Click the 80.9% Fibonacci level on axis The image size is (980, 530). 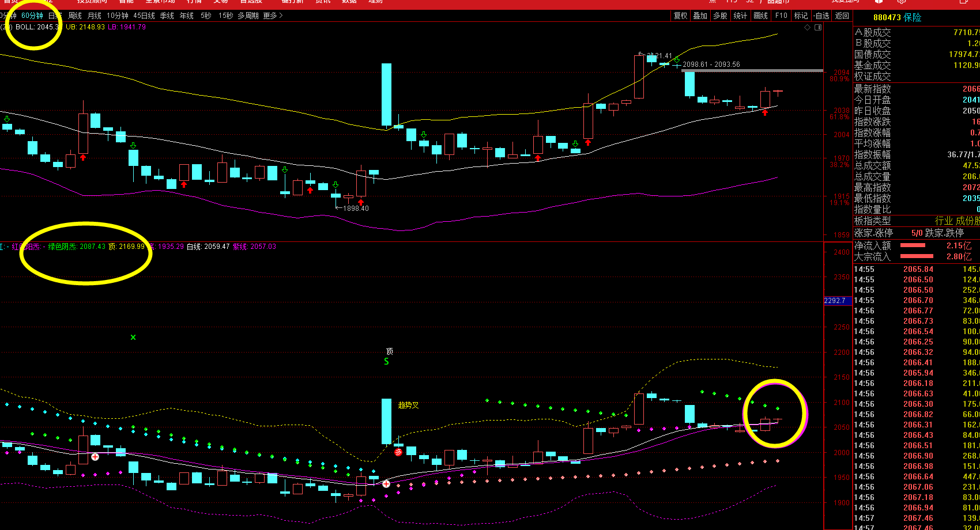[x=839, y=79]
